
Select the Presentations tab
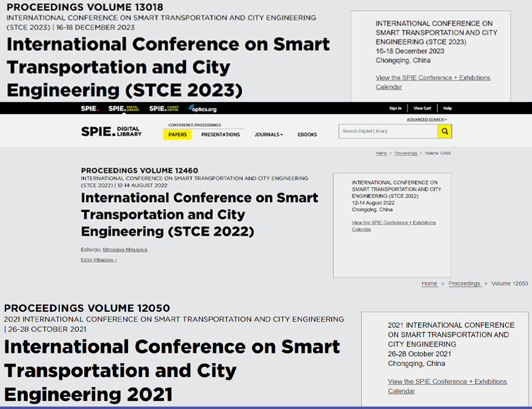point(220,135)
